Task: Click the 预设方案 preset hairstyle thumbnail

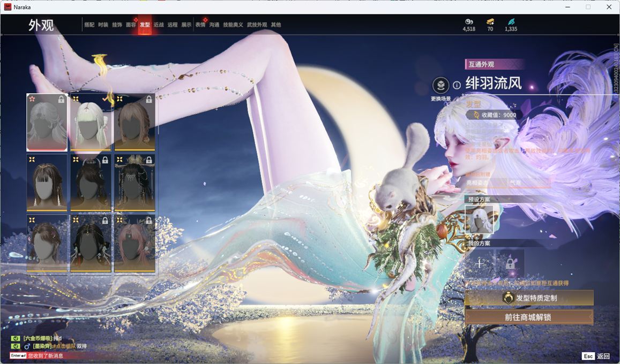Action: [x=479, y=219]
